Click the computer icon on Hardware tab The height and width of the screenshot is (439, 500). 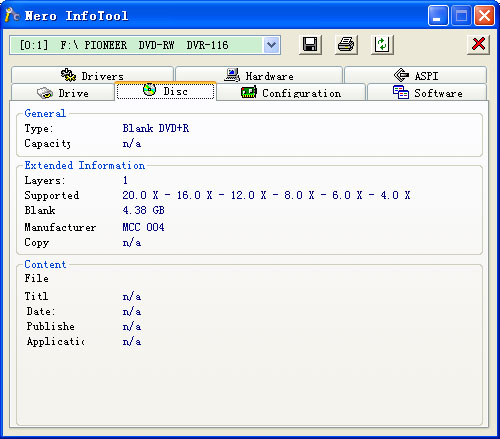pyautogui.click(x=232, y=75)
